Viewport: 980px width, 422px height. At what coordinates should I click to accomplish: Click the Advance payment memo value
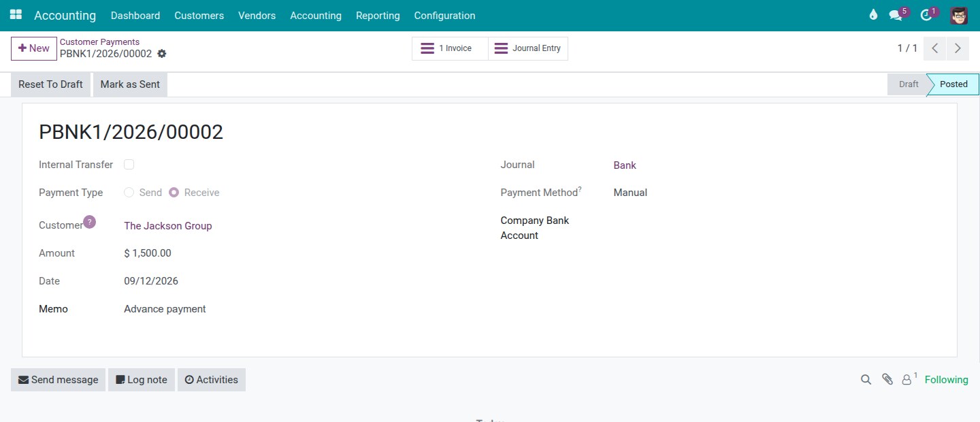tap(165, 309)
